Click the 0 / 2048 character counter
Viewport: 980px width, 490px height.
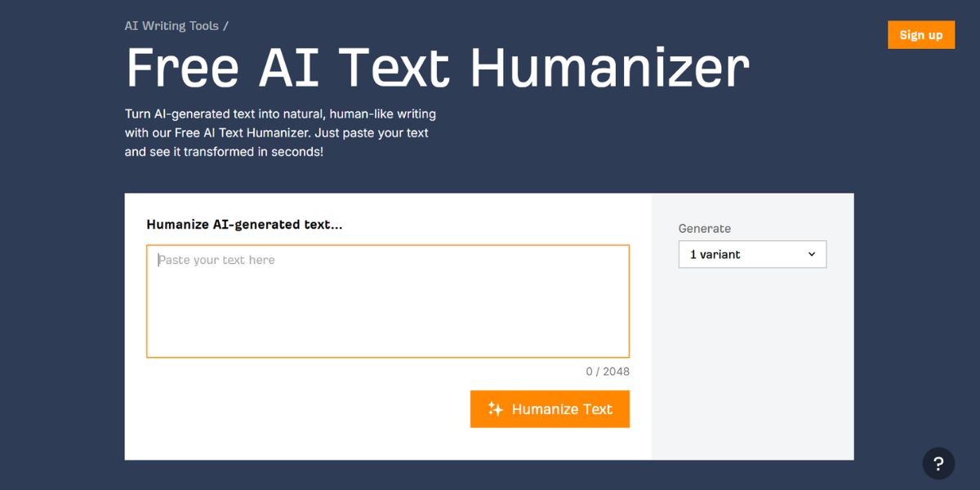608,372
